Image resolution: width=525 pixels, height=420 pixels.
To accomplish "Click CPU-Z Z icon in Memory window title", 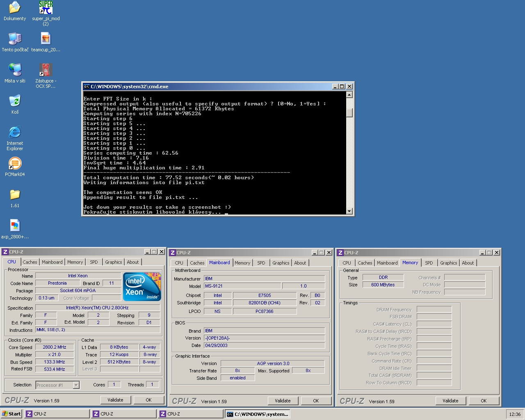I will click(x=340, y=253).
